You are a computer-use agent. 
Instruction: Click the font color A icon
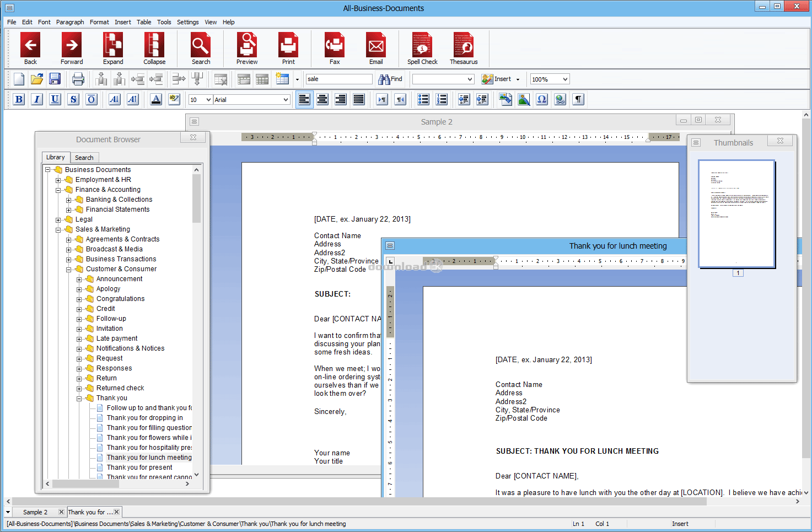point(156,99)
